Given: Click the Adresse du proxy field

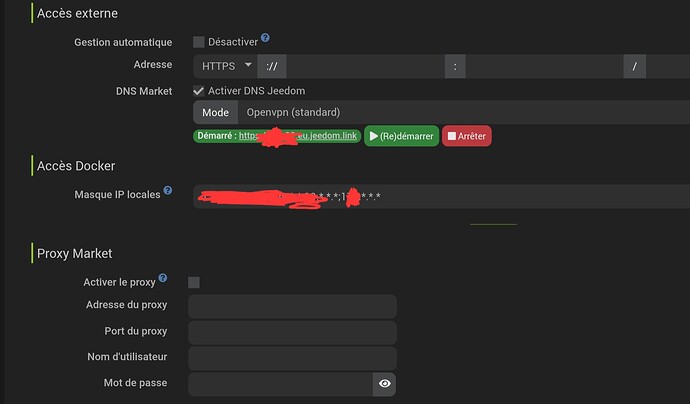Looking at the screenshot, I should [292, 306].
